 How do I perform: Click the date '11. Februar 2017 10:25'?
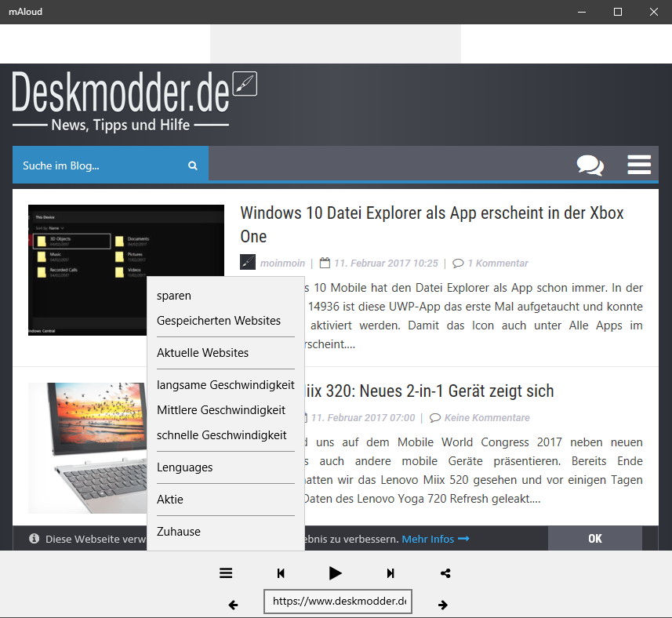click(x=386, y=264)
